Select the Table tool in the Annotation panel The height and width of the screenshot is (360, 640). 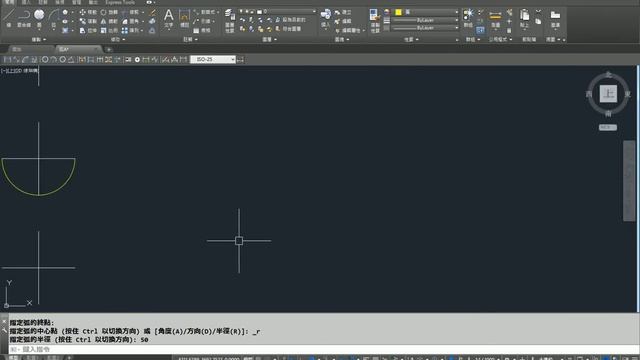(x=202, y=30)
